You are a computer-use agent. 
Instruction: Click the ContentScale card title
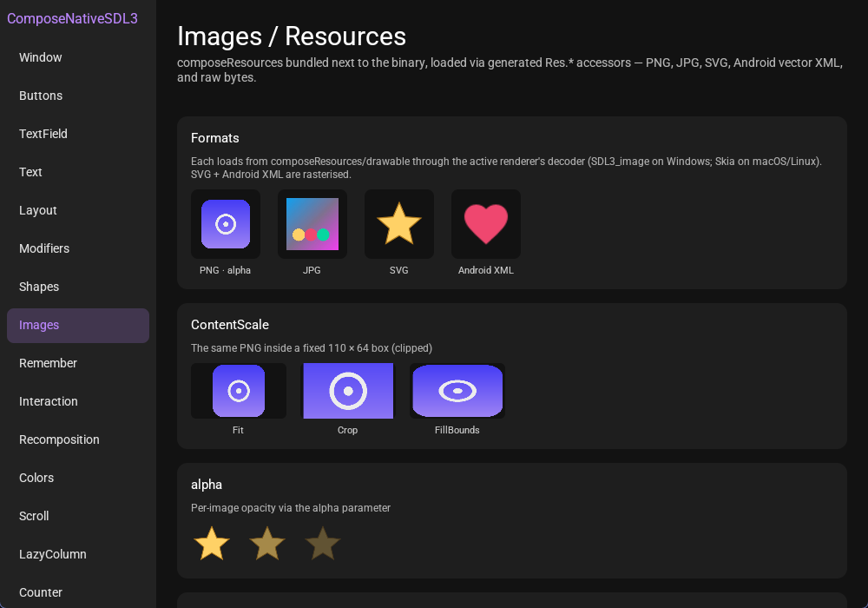click(x=230, y=325)
